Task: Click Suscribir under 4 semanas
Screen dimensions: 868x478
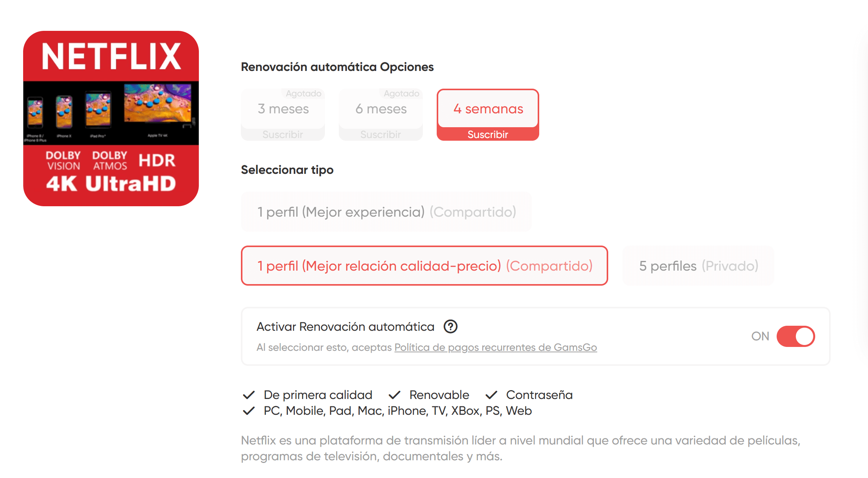Action: point(488,135)
